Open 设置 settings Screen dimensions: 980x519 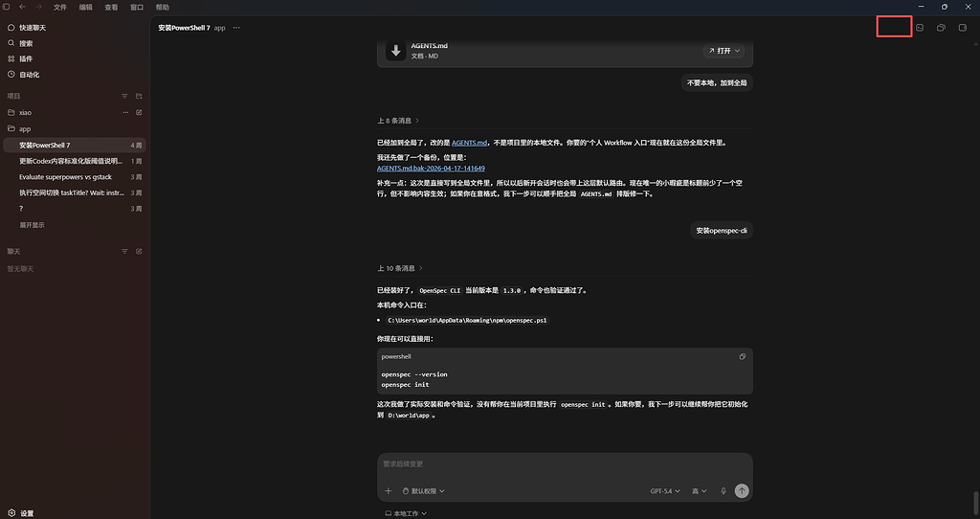[21, 513]
